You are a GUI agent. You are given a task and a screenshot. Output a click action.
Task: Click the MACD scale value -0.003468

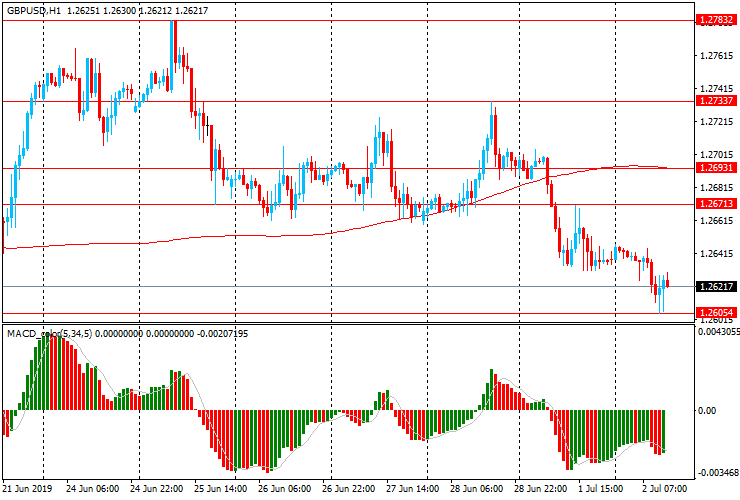click(x=718, y=473)
